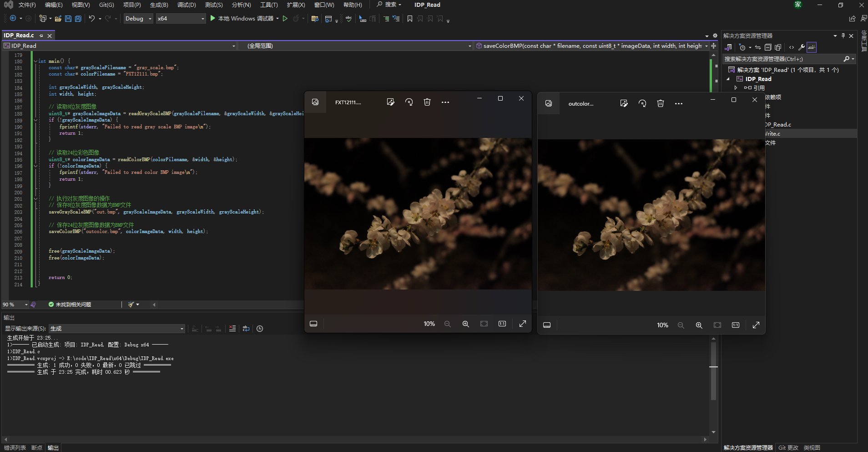Open the 调试(D) menu
868x452 pixels.
[x=187, y=5]
